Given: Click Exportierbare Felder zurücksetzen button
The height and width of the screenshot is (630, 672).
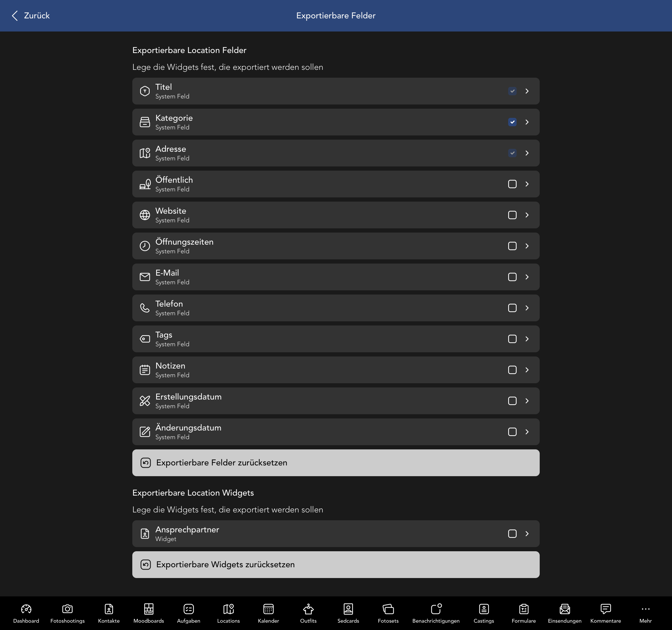Looking at the screenshot, I should [x=336, y=463].
